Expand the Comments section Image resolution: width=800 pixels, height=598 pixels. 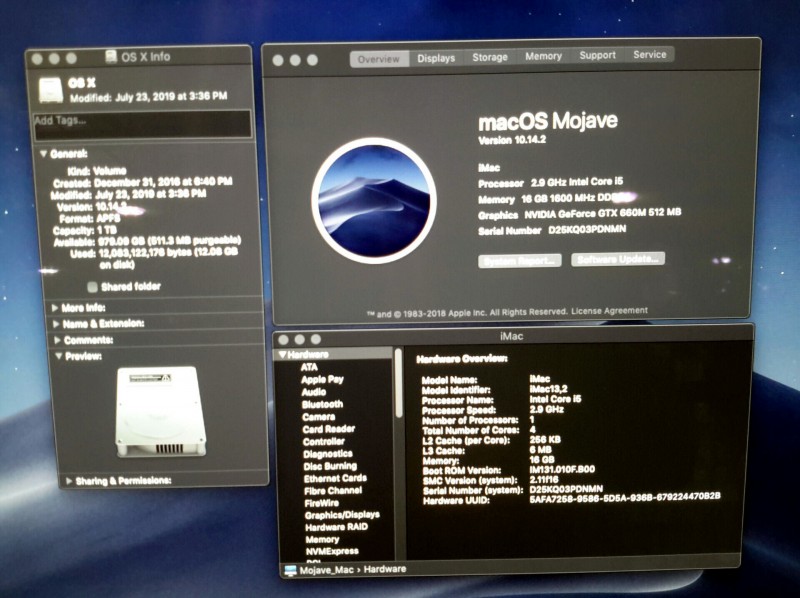(57, 340)
